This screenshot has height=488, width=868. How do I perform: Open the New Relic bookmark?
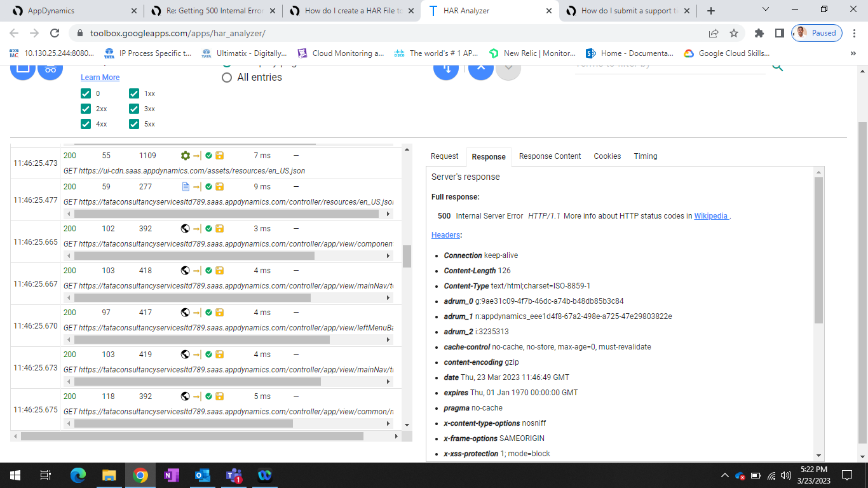[x=532, y=53]
